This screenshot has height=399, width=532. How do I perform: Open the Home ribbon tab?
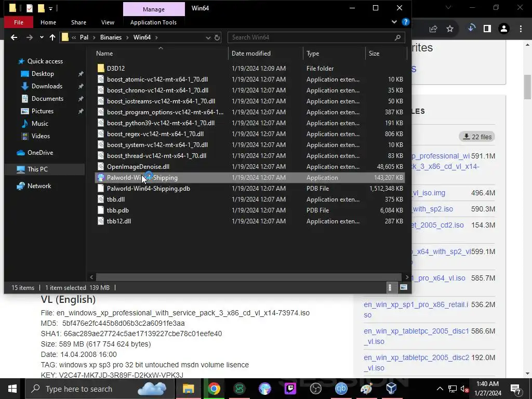tap(48, 22)
